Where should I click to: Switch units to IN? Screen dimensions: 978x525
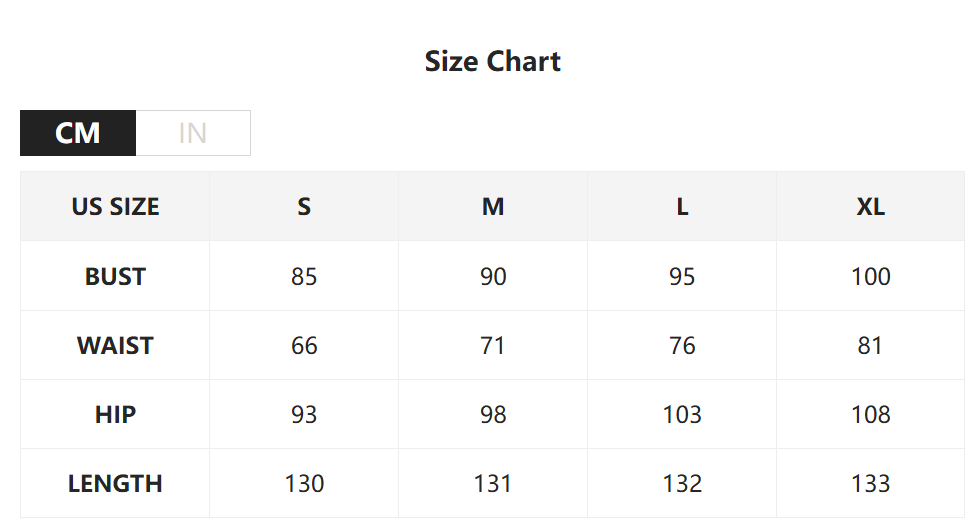193,133
